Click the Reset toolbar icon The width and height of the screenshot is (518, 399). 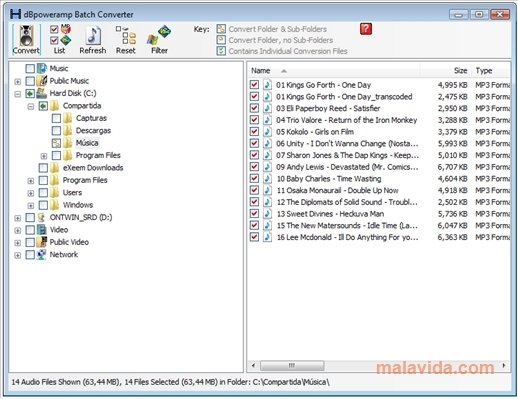126,35
